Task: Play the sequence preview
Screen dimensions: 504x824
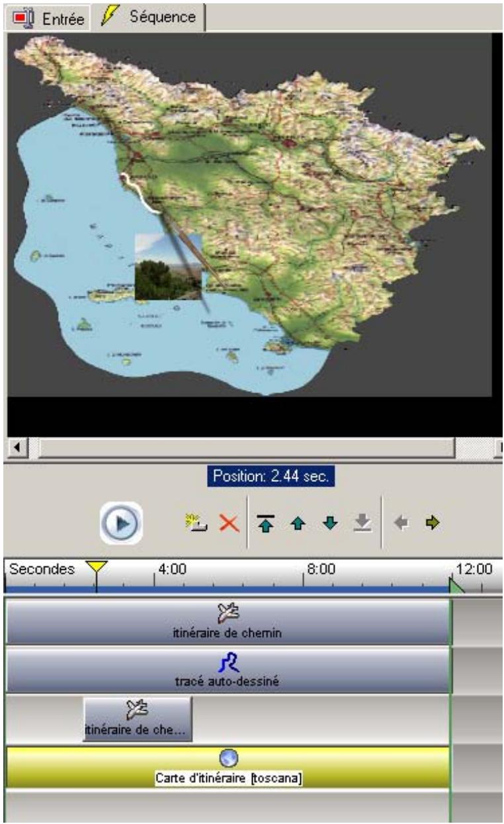Action: [122, 523]
